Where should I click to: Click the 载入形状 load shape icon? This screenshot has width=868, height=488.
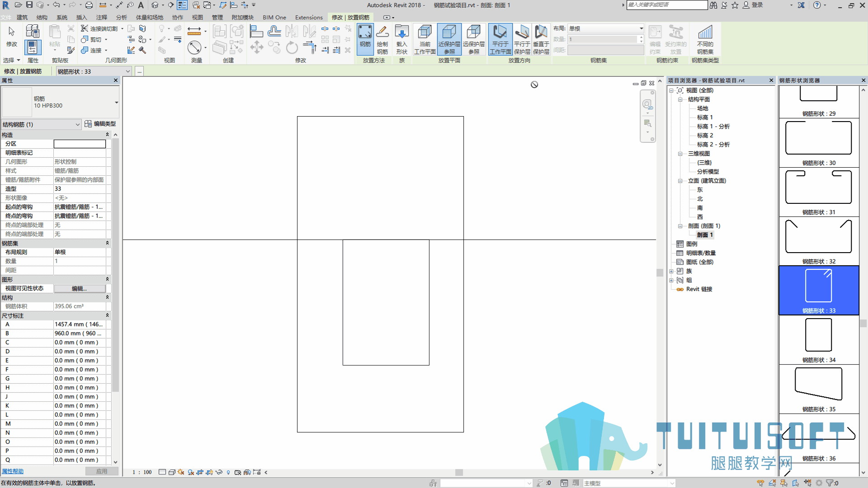coord(401,40)
